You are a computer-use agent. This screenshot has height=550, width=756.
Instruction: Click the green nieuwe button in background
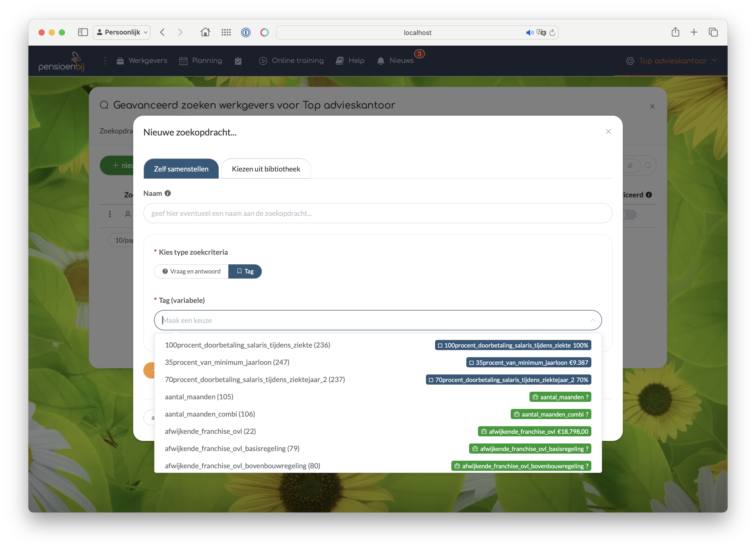click(117, 165)
